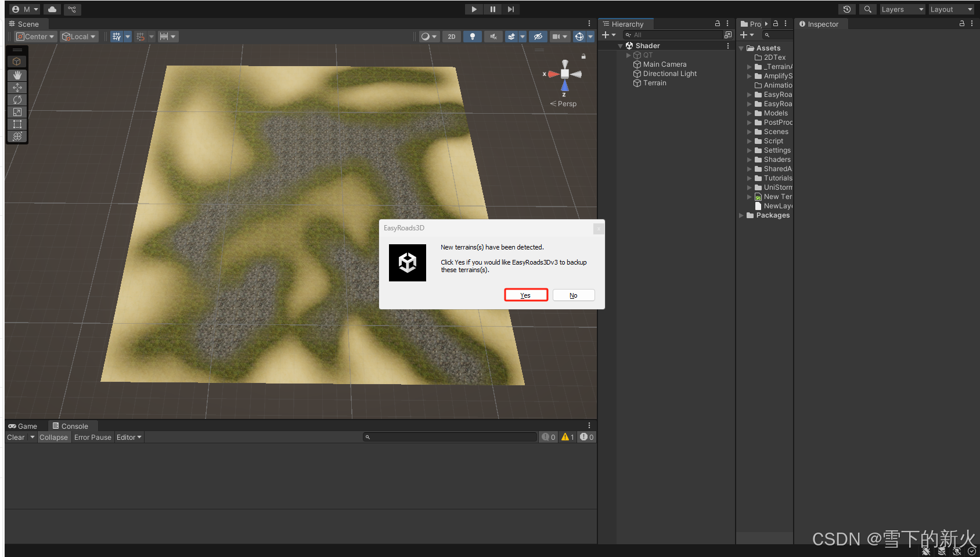
Task: Select the Move tool
Action: click(x=17, y=88)
